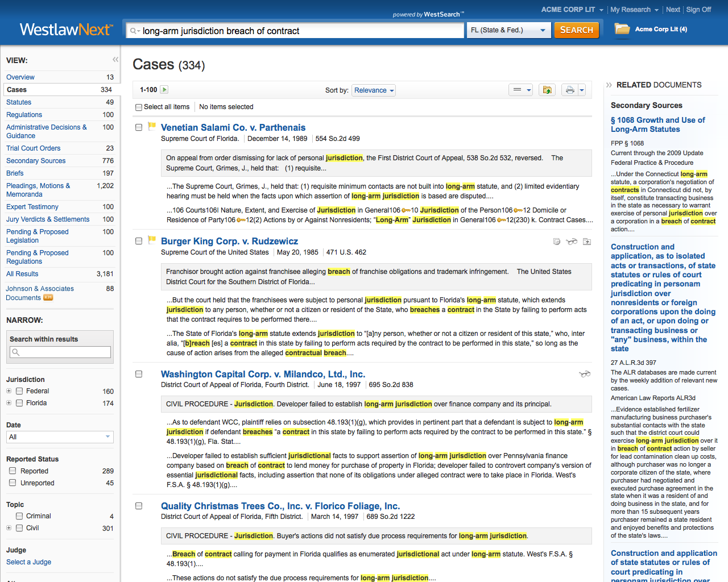Switch to Overview in the View list
This screenshot has height=582, width=728.
[x=20, y=77]
